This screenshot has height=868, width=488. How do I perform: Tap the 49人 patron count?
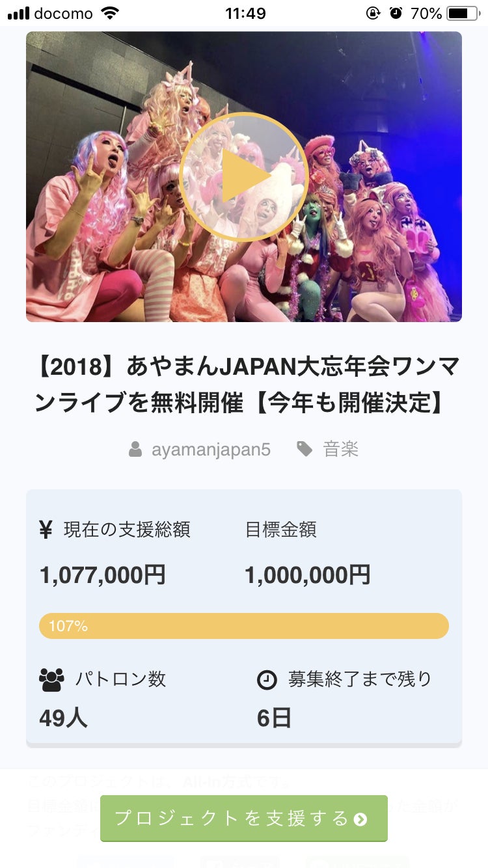click(63, 718)
